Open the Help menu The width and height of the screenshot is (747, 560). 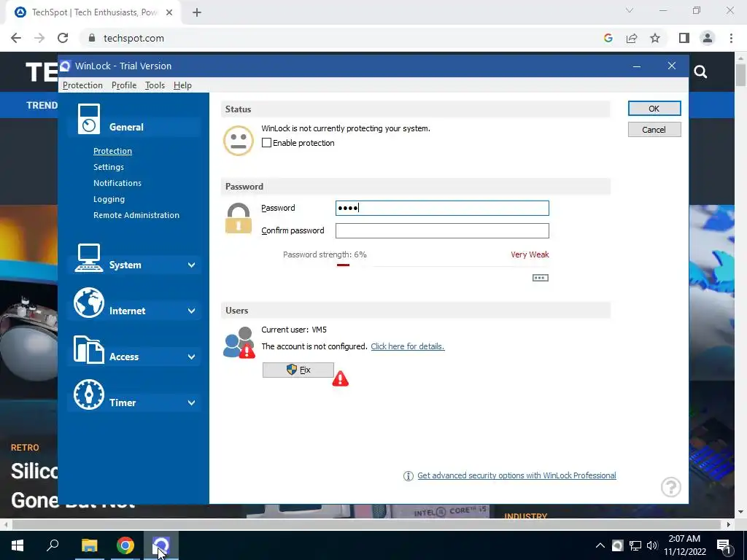click(x=182, y=85)
